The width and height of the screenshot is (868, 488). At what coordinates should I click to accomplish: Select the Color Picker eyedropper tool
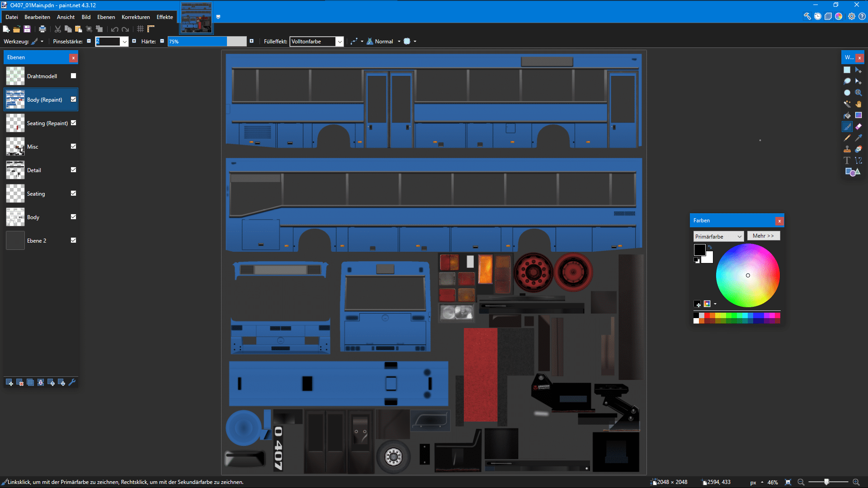pyautogui.click(x=858, y=138)
